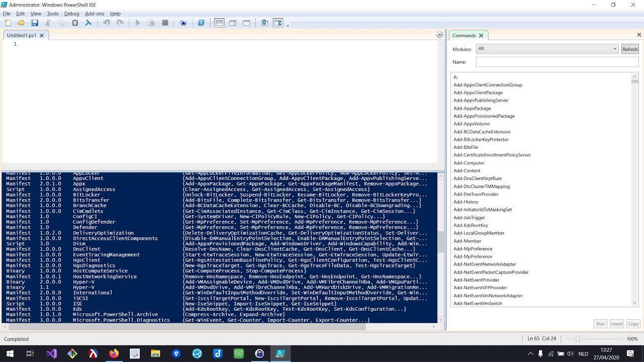Open the Modules dropdown showing All
The height and width of the screenshot is (362, 644).
click(x=547, y=49)
